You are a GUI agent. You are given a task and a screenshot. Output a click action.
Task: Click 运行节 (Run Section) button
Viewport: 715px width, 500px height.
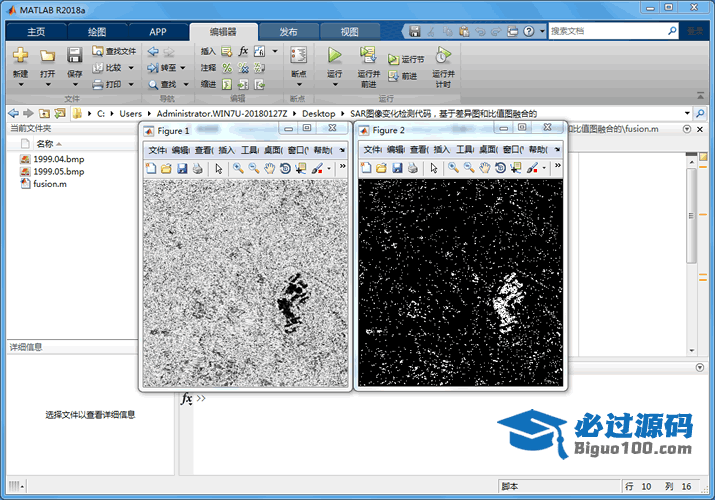click(406, 59)
